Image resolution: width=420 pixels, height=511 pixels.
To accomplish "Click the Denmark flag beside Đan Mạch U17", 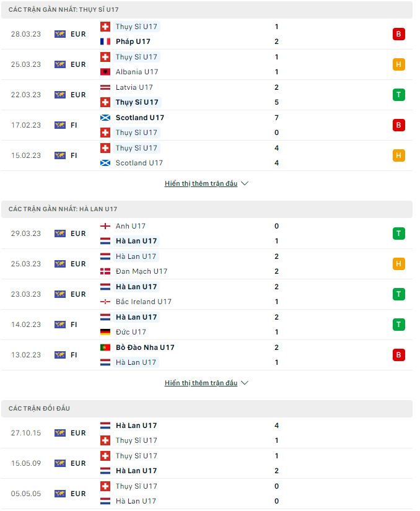I will click(x=104, y=271).
